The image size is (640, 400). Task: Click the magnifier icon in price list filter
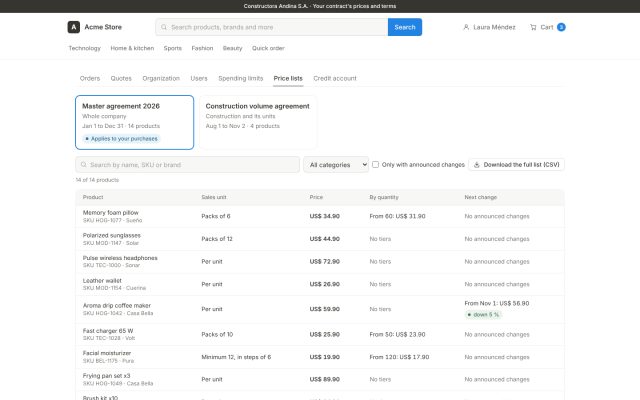84,165
